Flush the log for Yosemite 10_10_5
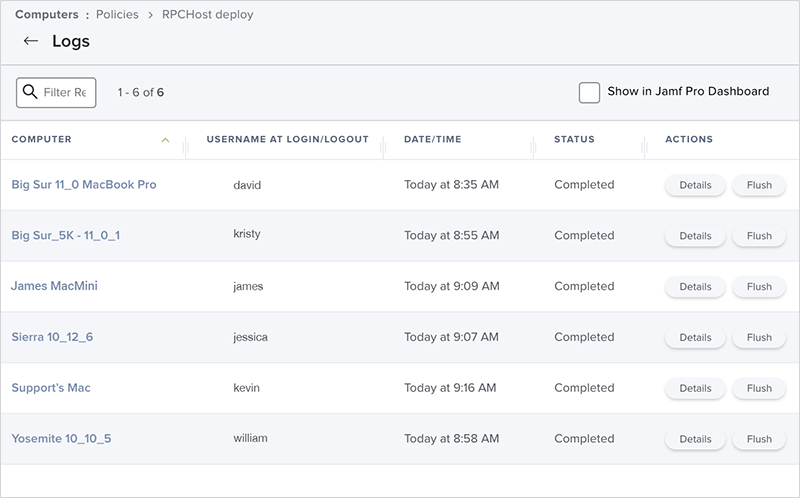The image size is (800, 498). pos(759,439)
